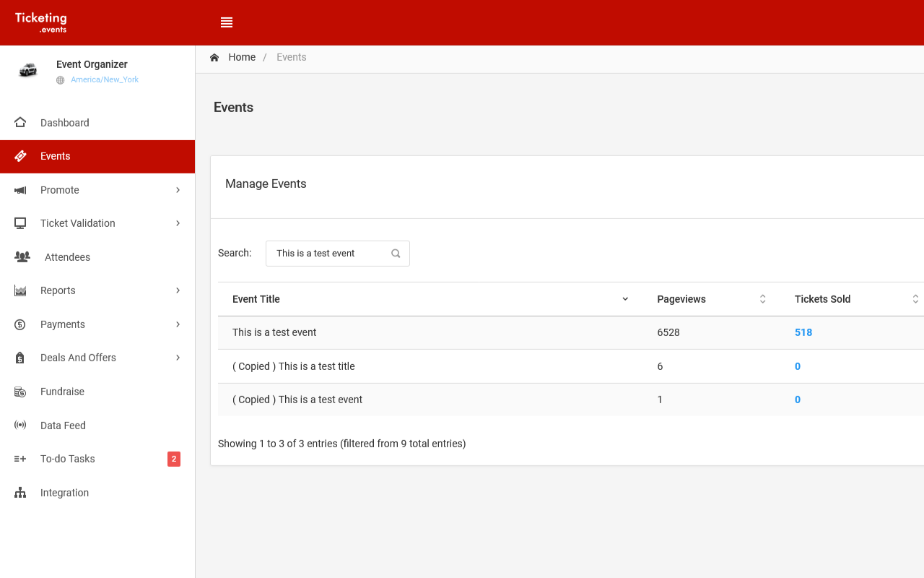Open 518 tickets sold link
This screenshot has width=924, height=578.
pos(803,332)
